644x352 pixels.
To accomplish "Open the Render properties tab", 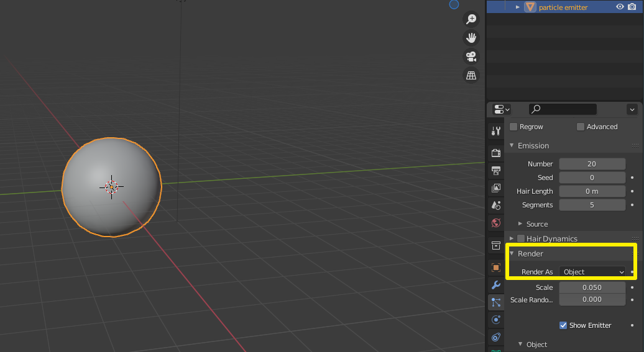I will [495, 153].
